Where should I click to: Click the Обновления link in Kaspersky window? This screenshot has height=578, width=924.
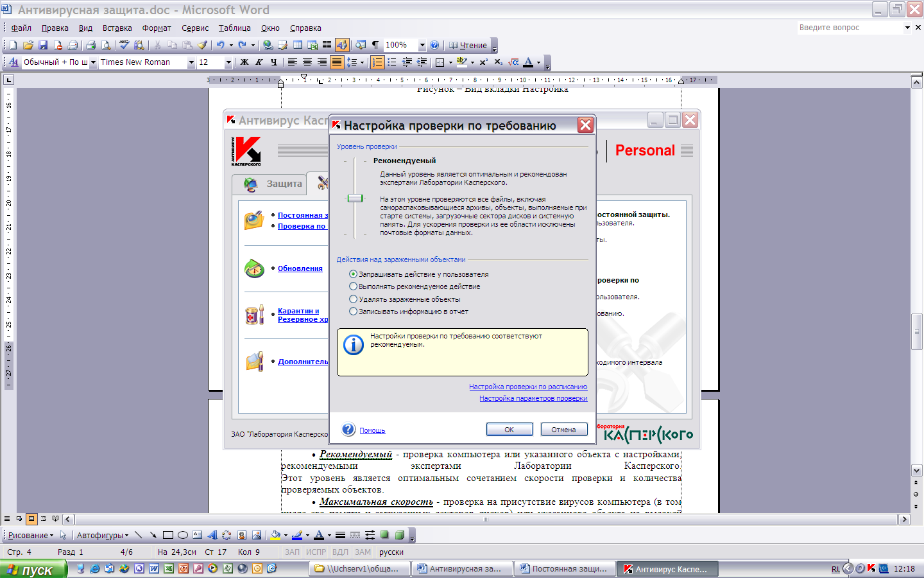coord(300,268)
